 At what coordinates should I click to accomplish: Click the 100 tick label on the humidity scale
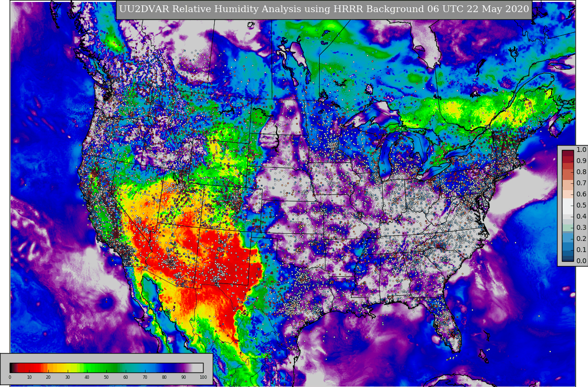click(x=203, y=377)
